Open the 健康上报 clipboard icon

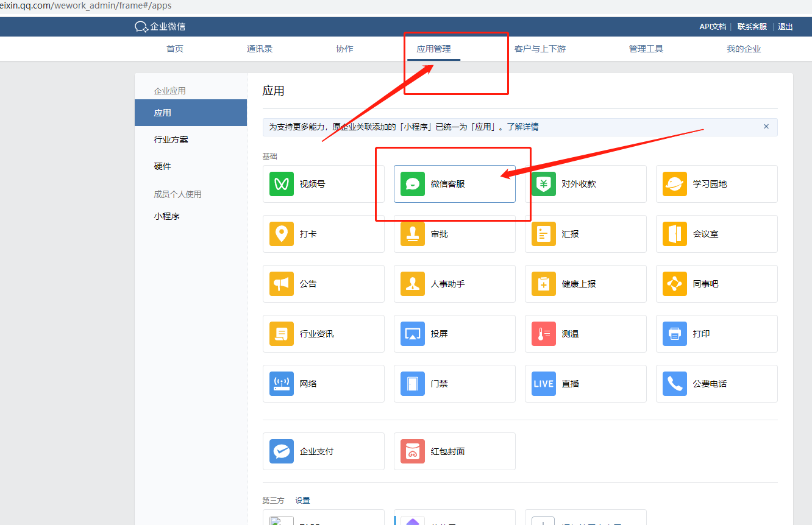[544, 284]
